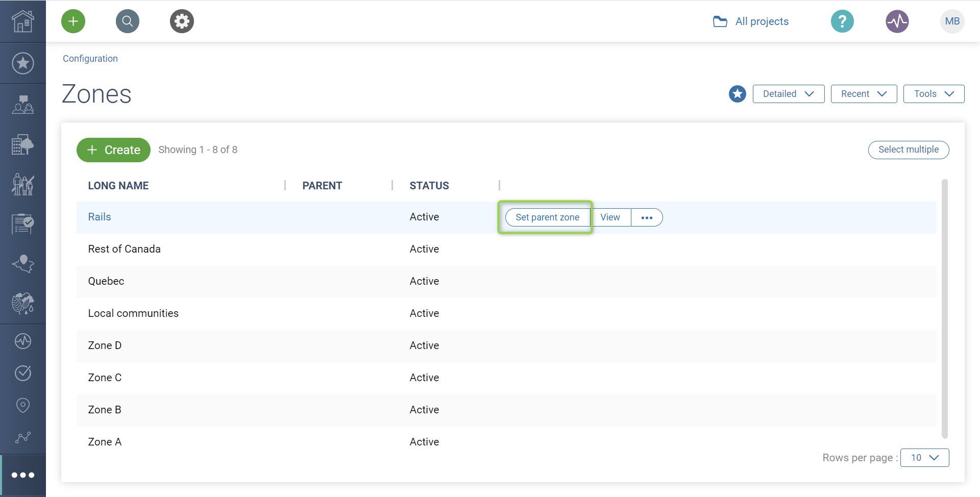Open the settings gear icon
Viewport: 980px width, 497px height.
click(182, 21)
